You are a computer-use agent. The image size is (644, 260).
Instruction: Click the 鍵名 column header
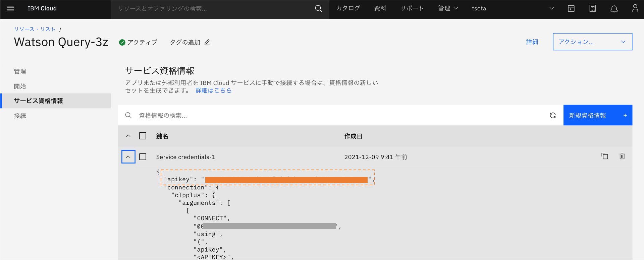(x=162, y=136)
